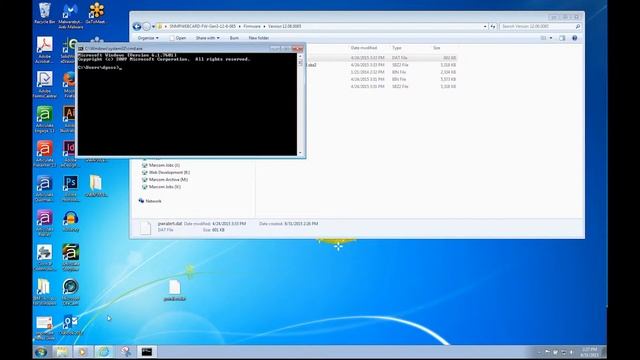
Task: Click the system tray clock
Action: click(x=589, y=352)
